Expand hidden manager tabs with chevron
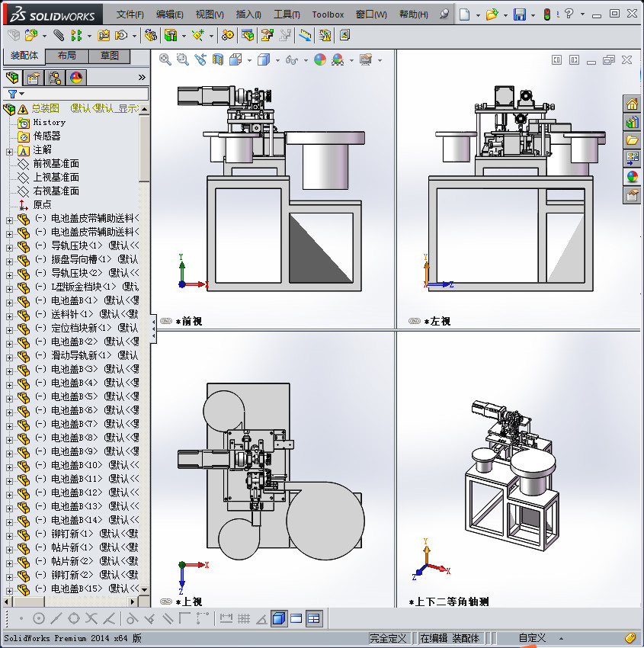The width and height of the screenshot is (644, 648). (142, 77)
